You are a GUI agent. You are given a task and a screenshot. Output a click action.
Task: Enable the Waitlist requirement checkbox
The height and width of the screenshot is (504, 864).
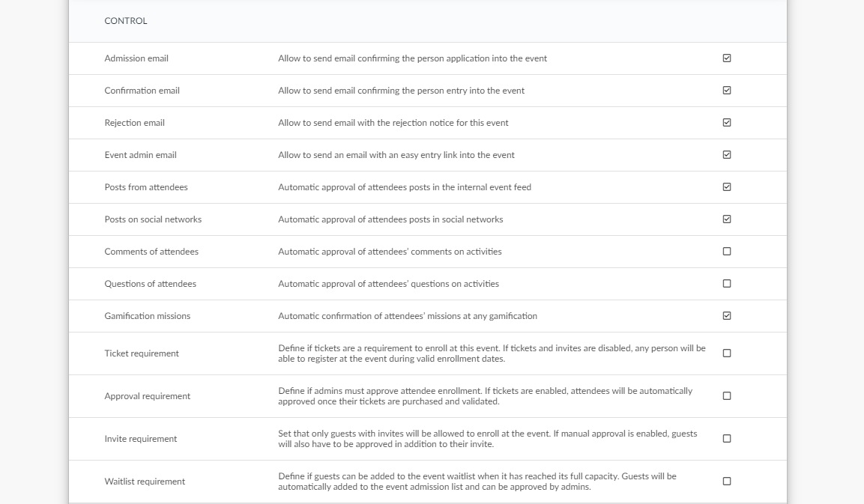727,482
